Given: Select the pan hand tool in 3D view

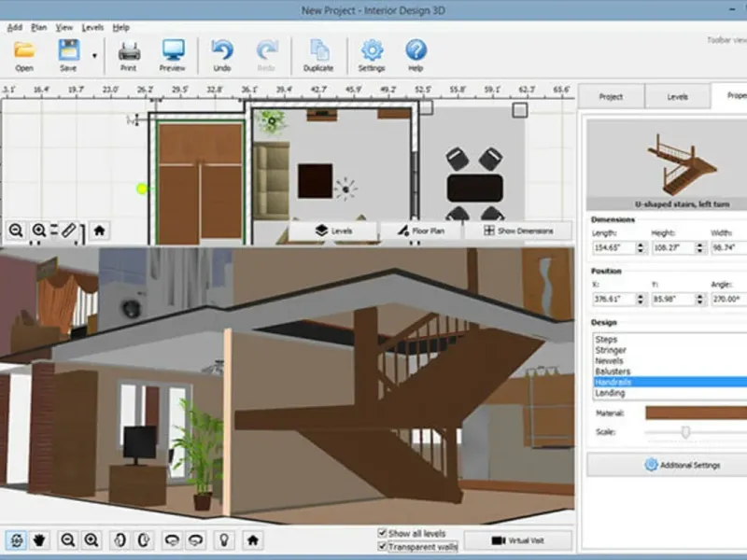Looking at the screenshot, I should (39, 539).
